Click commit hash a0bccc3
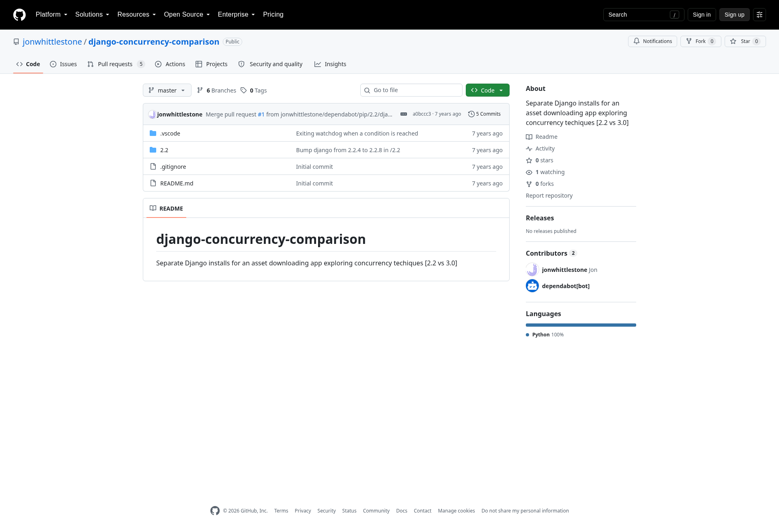Viewport: 779px width, 532px height. 422,114
